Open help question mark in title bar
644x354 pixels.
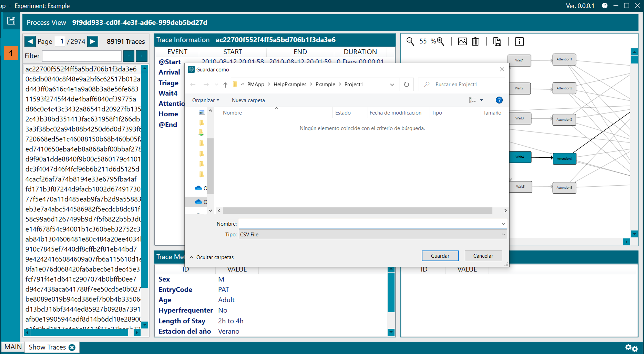tap(604, 6)
